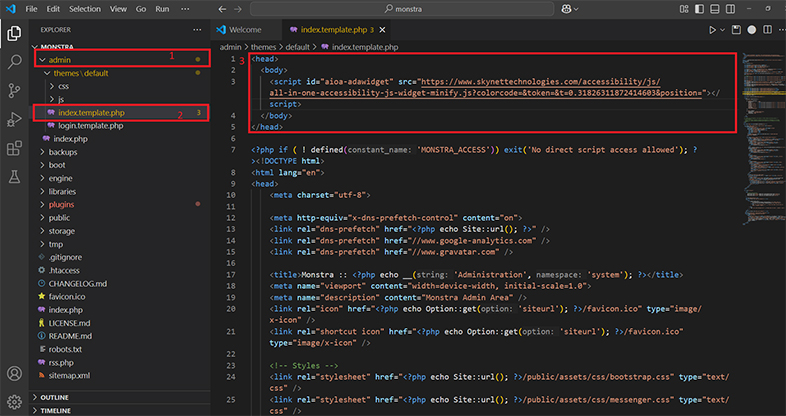Click the monstra command center search box
This screenshot has height=416, width=786.
point(402,9)
